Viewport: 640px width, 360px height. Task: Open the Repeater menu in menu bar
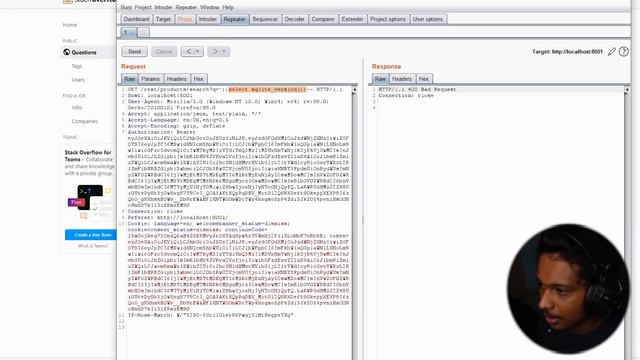click(186, 7)
